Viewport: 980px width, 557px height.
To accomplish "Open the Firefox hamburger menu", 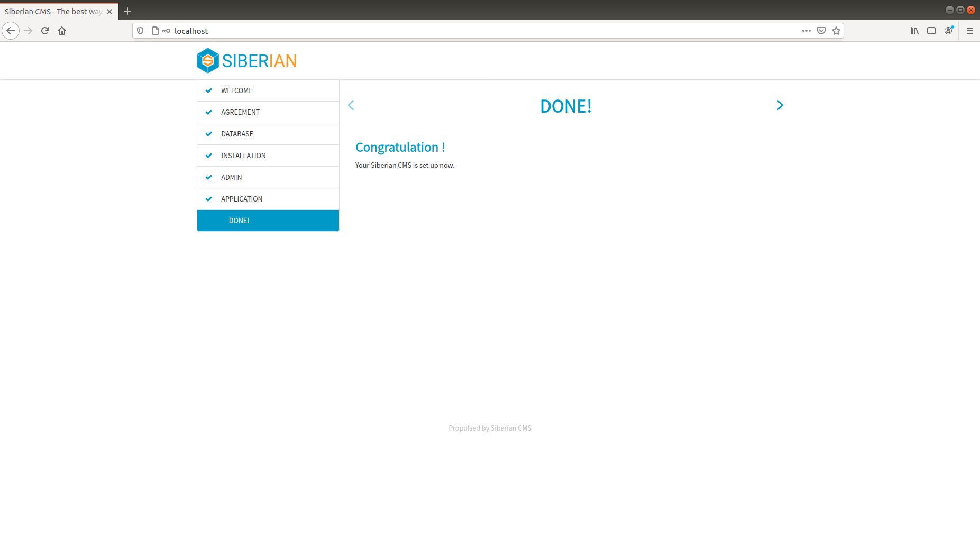I will pos(970,31).
